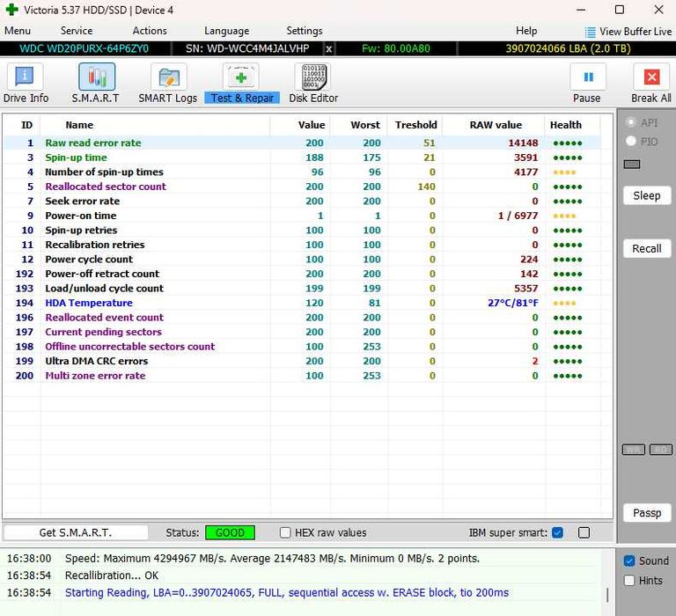Select the PIO radio button
This screenshot has width=676, height=616.
click(x=631, y=141)
